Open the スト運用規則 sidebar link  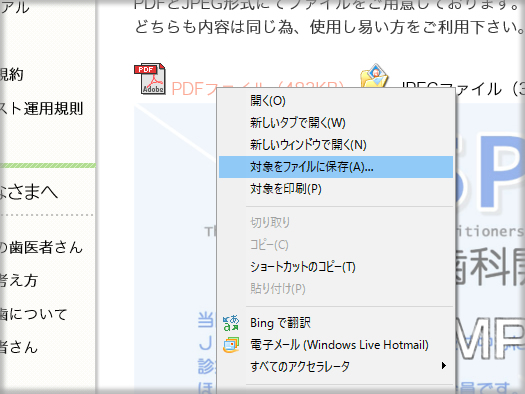click(42, 108)
